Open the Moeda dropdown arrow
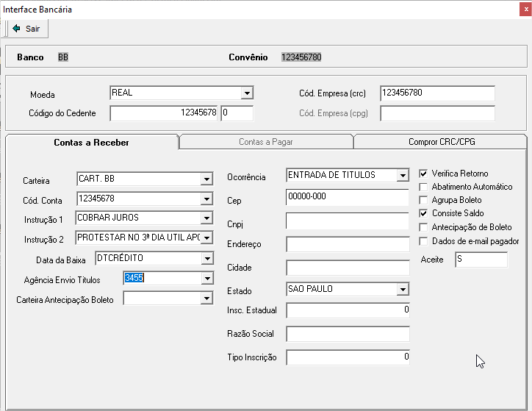This screenshot has width=532, height=411. [x=247, y=93]
